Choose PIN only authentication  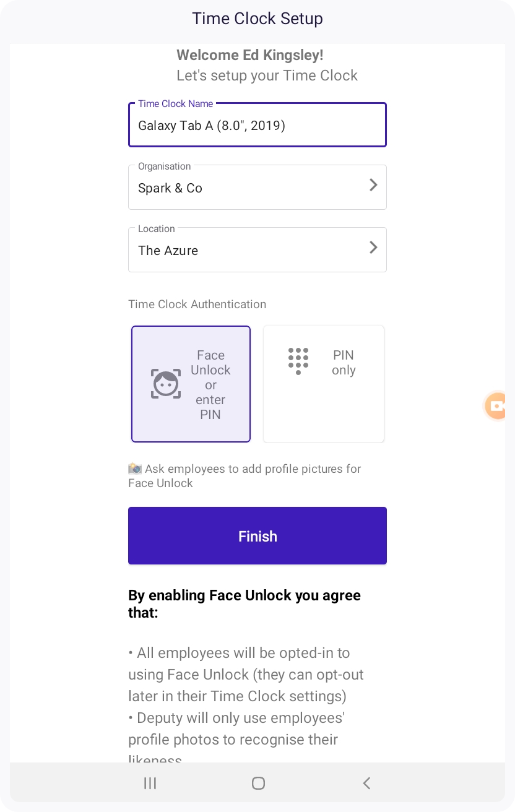[x=324, y=384]
